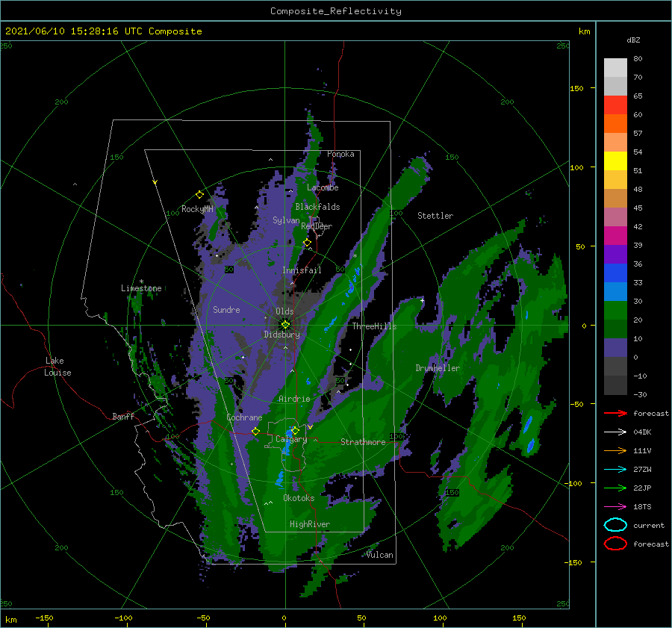This screenshot has height=628, width=672.
Task: Click the Sundre city label
Action: click(226, 309)
